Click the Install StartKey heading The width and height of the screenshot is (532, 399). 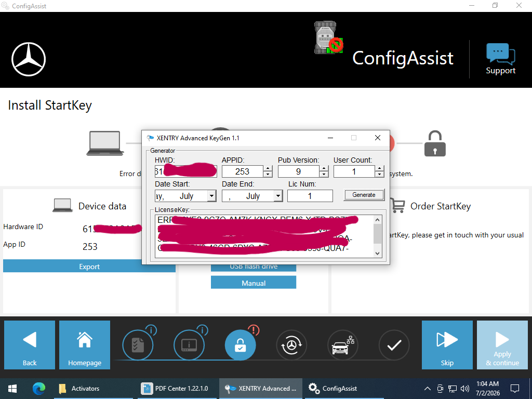click(50, 105)
